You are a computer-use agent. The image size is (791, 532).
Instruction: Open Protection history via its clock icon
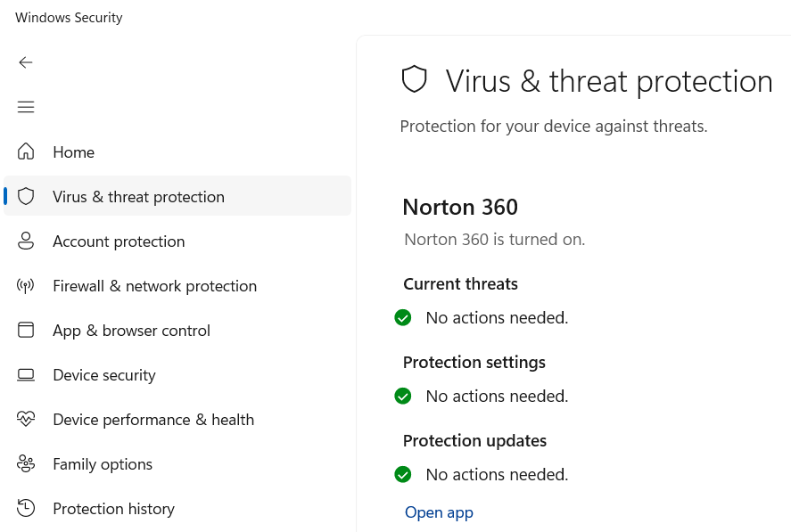[x=26, y=508]
